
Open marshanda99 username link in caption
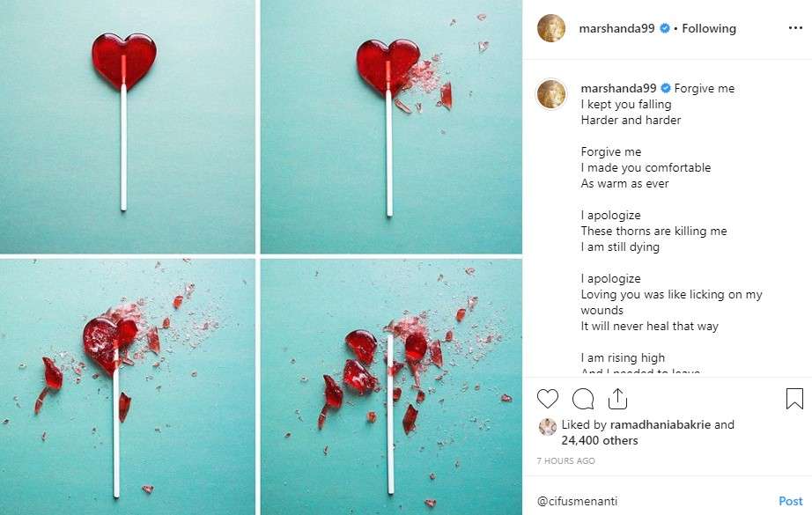pyautogui.click(x=618, y=88)
